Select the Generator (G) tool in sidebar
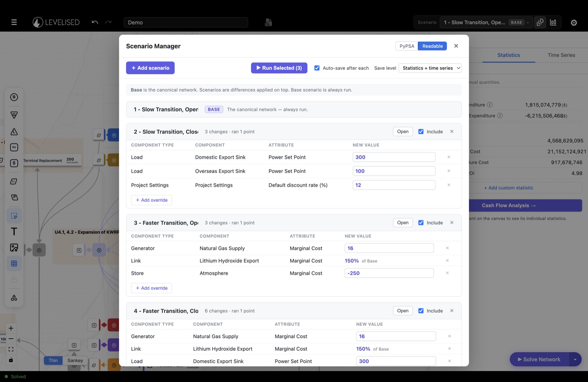Viewport: 588px width, 382px height. (14, 115)
